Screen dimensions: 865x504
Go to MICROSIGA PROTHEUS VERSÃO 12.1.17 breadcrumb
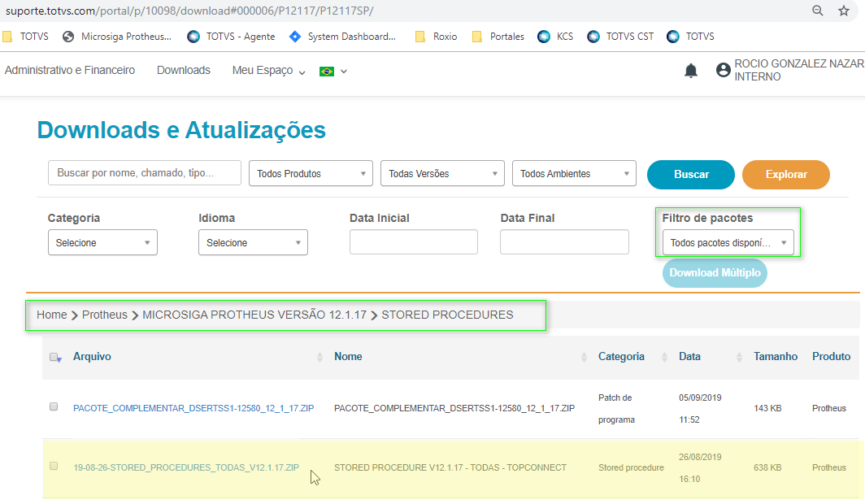254,315
